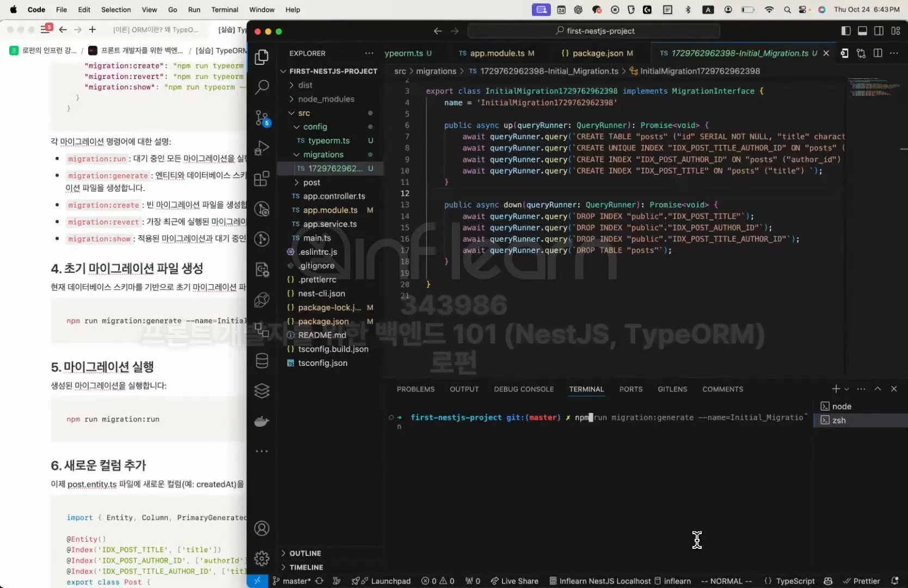This screenshot has height=588, width=908.
Task: Open Source Control view with badge
Action: pyautogui.click(x=262, y=118)
